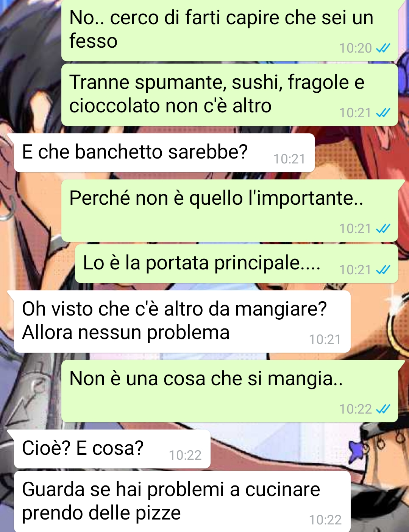Tap the 10:21 timestamp beside 'E che banchetto sarebbe?'
This screenshot has width=409, height=532.
pyautogui.click(x=289, y=159)
